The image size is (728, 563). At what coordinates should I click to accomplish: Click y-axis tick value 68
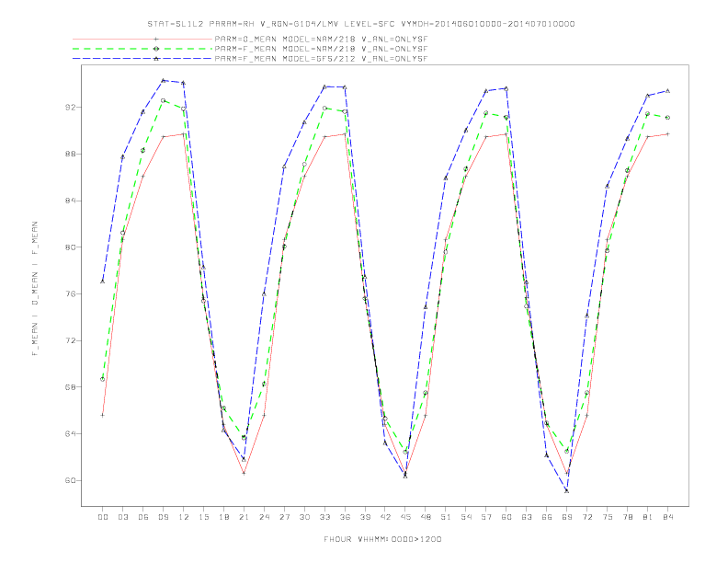click(70, 387)
